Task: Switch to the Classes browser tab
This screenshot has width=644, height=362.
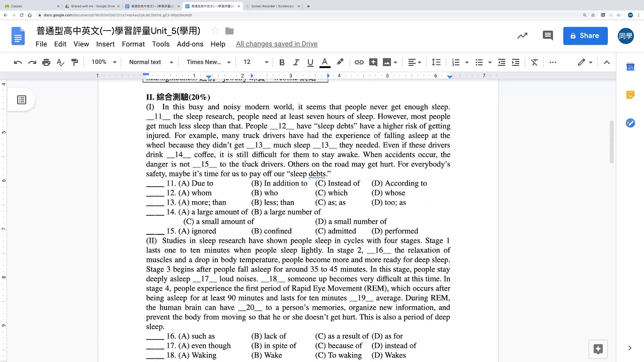Action: coord(31,7)
